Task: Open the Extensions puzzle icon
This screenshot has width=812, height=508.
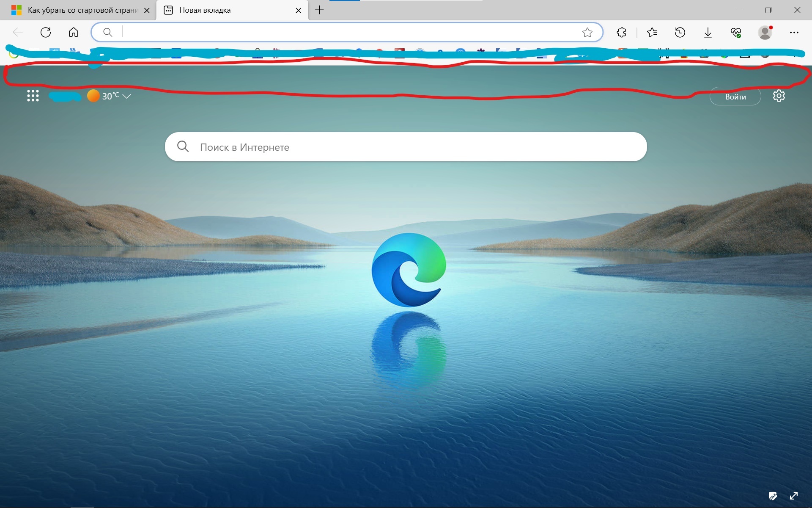Action: point(621,32)
